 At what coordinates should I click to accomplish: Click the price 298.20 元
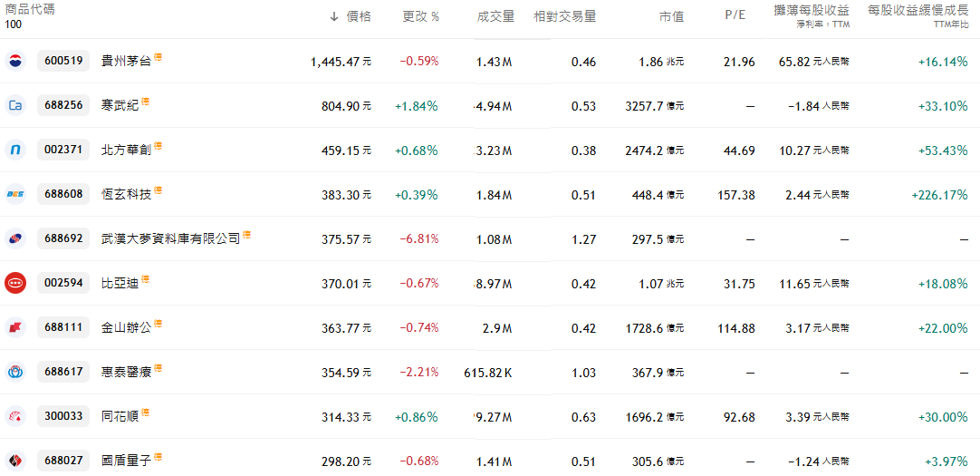tap(348, 461)
